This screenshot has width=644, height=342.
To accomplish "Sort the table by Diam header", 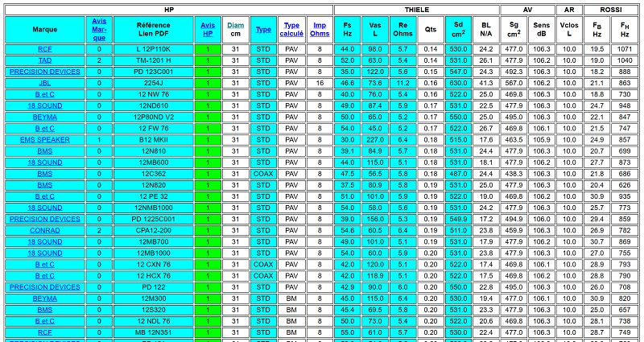I will click(x=235, y=26).
